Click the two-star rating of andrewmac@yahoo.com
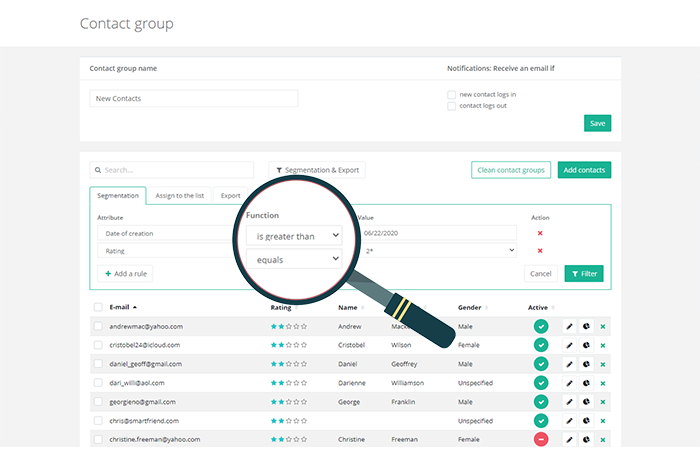Screen dimensions: 700x467 (x=289, y=326)
